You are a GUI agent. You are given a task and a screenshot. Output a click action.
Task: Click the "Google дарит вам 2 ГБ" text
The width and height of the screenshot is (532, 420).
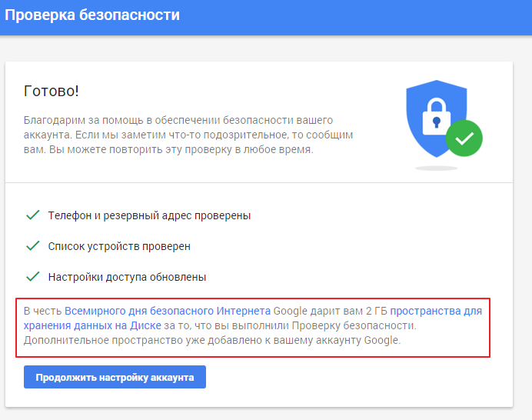coord(330,311)
